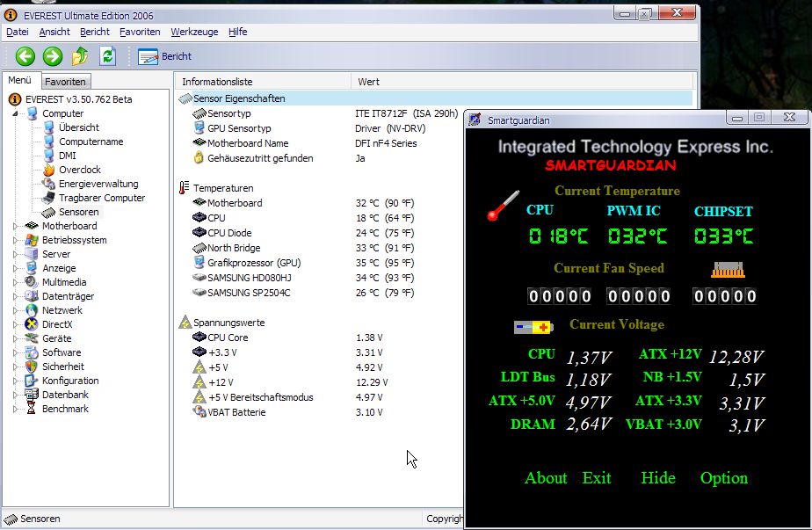The height and width of the screenshot is (530, 812).
Task: Expand the Datenträger tree node
Action: click(x=16, y=296)
